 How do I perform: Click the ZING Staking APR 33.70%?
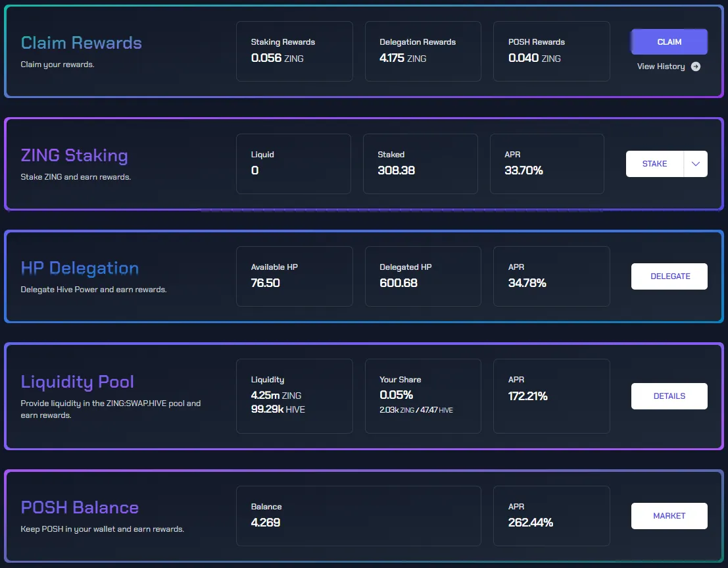[523, 170]
